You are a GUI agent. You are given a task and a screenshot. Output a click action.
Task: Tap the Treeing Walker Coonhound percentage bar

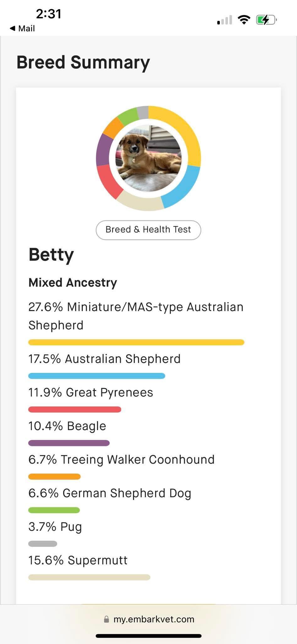tap(54, 477)
